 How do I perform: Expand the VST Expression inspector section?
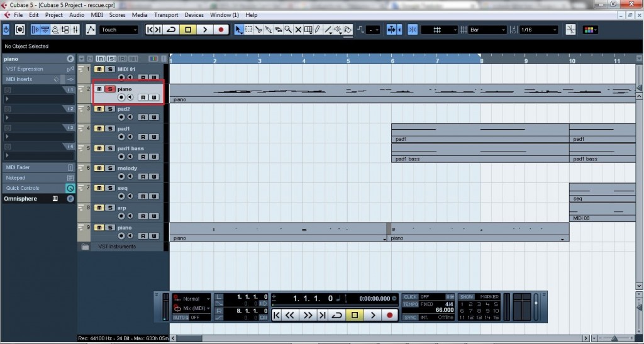point(39,69)
